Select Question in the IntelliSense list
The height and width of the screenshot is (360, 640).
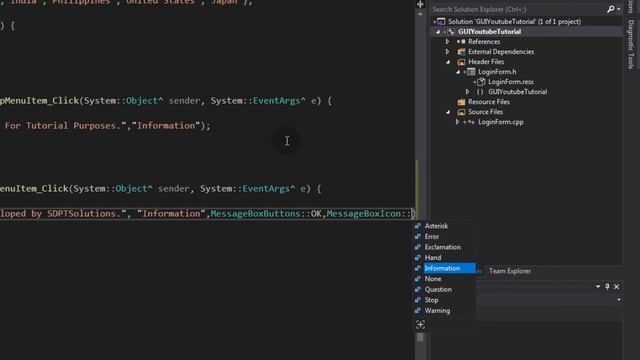pyautogui.click(x=438, y=289)
